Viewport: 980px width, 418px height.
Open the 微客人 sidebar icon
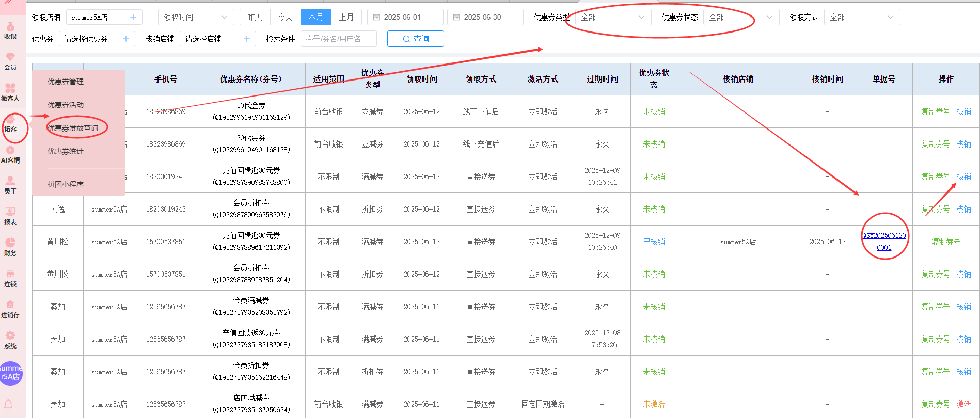10,92
